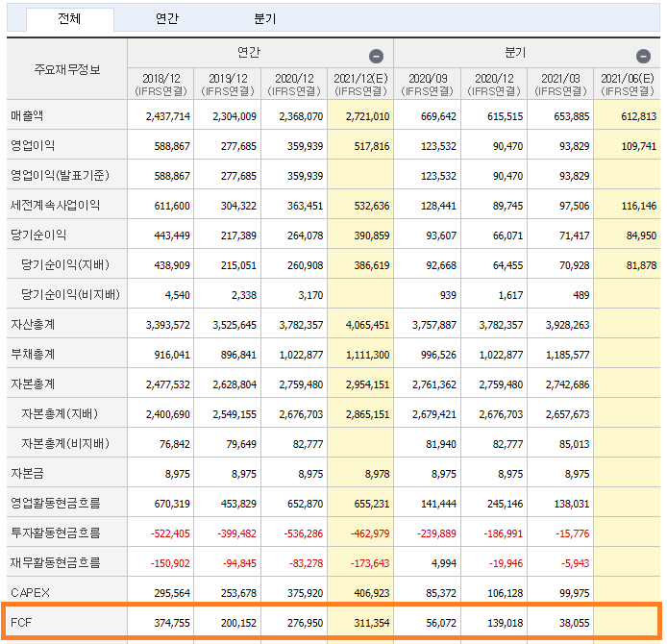The width and height of the screenshot is (667, 644).
Task: Click the 1,185,577 total liabilities value
Action: point(567,355)
